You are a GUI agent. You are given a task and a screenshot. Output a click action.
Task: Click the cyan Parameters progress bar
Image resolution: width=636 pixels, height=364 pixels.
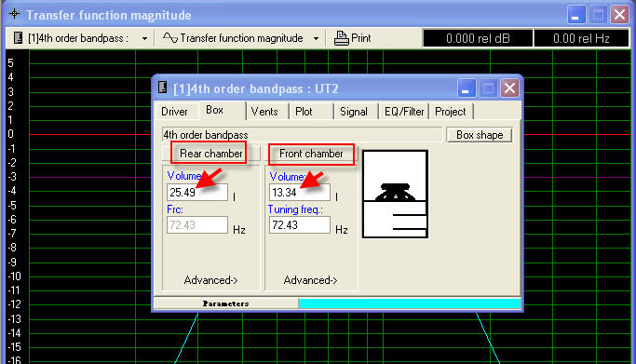click(x=410, y=303)
